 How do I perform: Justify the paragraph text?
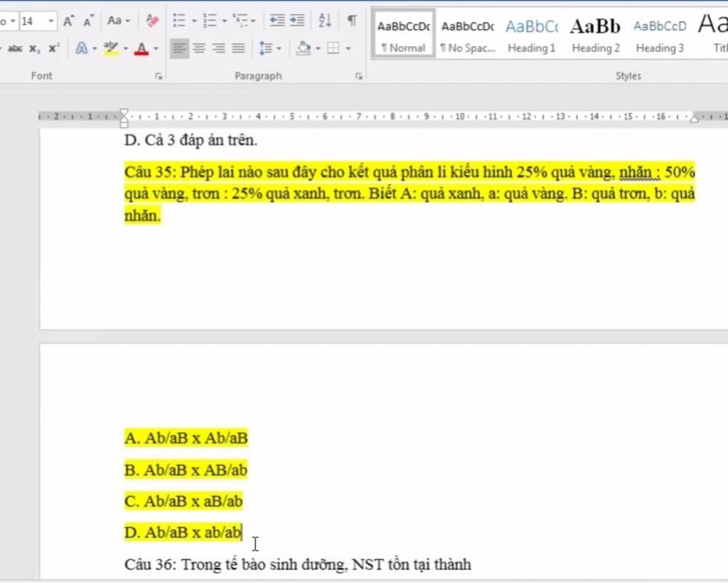click(x=238, y=48)
